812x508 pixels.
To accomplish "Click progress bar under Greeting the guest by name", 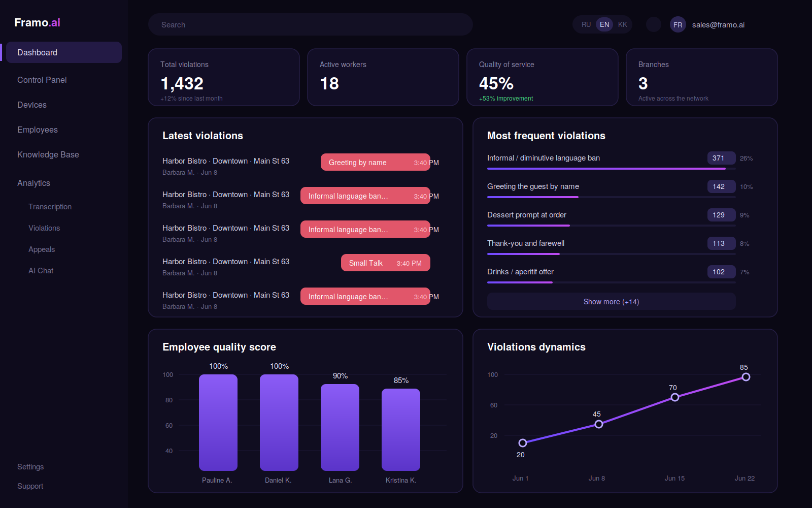I will click(611, 197).
